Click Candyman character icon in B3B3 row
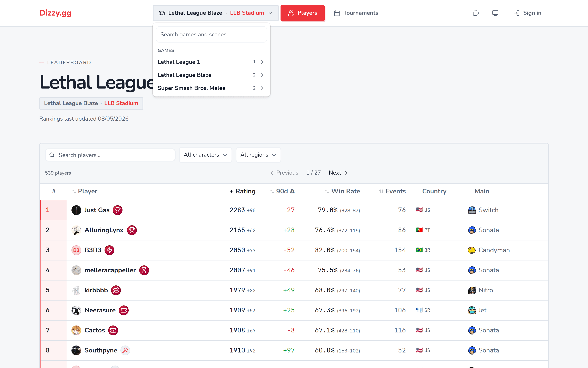The width and height of the screenshot is (588, 368). 472,250
